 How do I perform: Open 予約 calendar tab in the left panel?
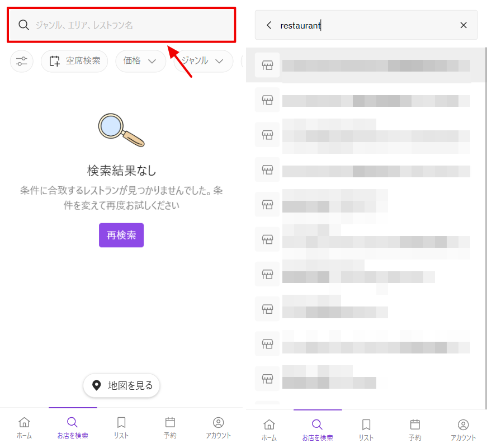[x=170, y=428]
